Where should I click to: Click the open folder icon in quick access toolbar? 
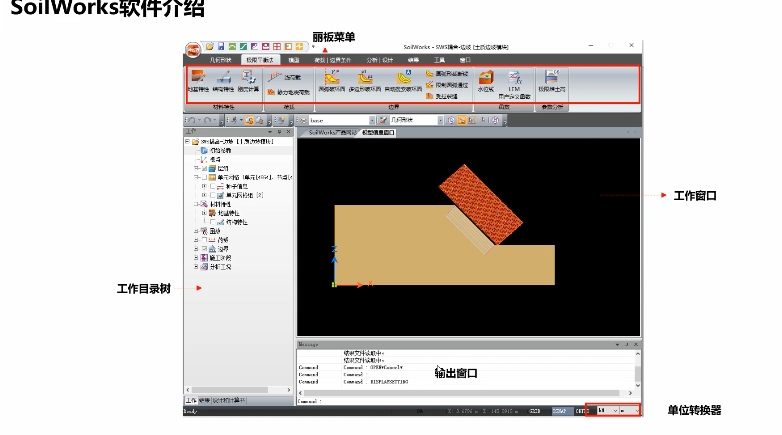210,46
